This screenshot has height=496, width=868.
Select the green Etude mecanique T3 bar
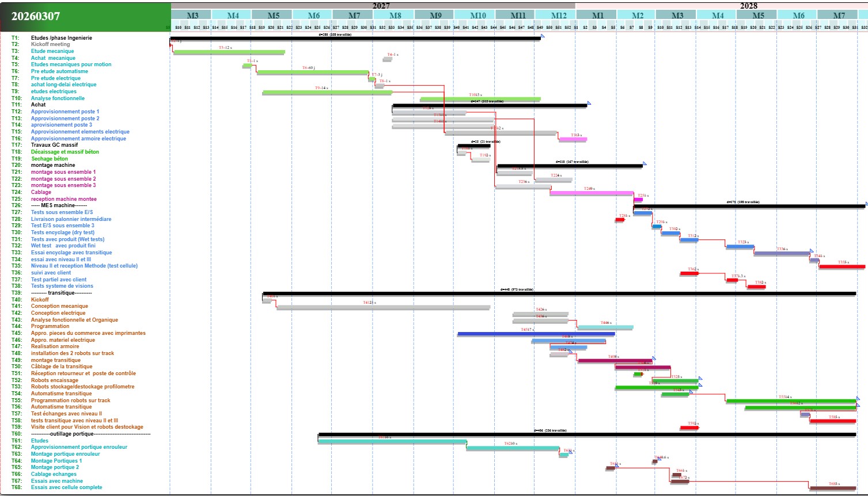[x=229, y=52]
